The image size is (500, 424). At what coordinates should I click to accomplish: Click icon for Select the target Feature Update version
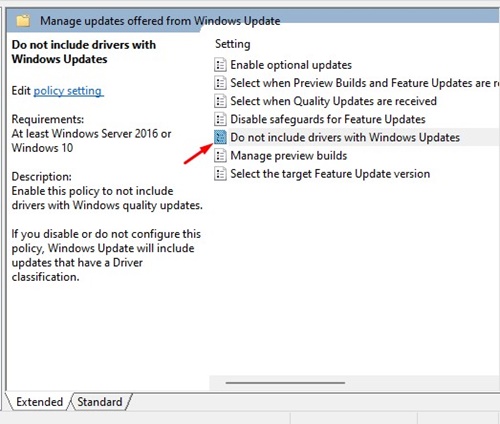tap(220, 174)
